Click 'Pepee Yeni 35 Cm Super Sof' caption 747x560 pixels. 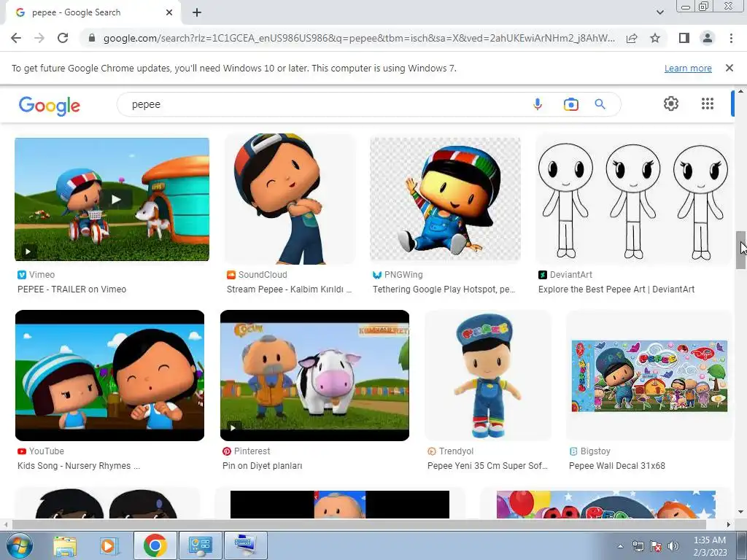point(487,466)
